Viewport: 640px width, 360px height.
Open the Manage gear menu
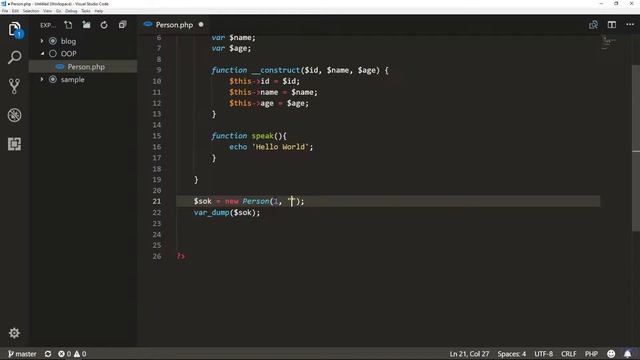[14, 333]
